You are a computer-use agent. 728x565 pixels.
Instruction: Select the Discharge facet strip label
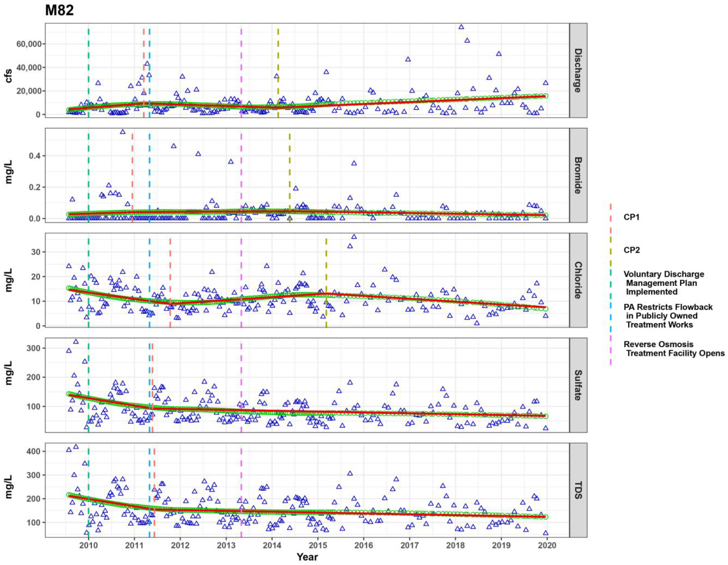click(x=578, y=70)
